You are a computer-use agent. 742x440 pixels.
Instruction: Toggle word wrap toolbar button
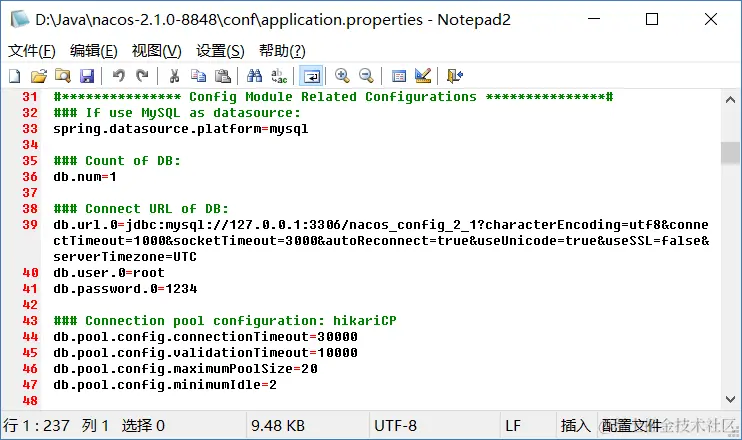point(311,76)
